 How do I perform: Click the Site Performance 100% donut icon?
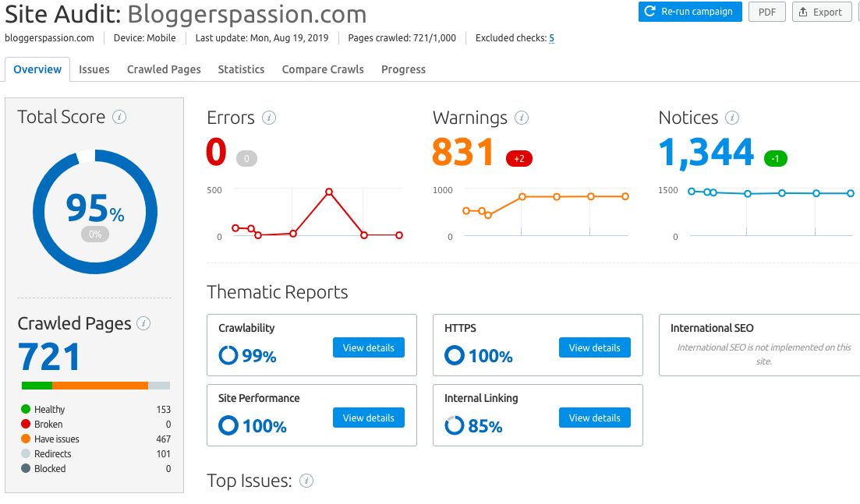coord(228,425)
